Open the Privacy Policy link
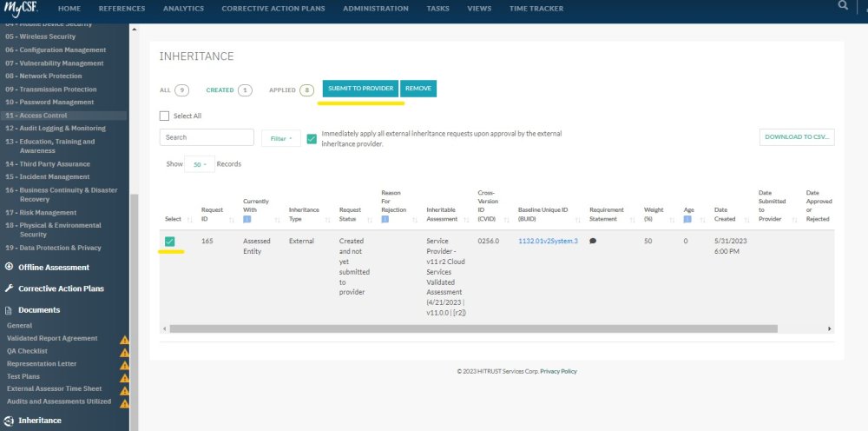The width and height of the screenshot is (868, 431). 558,371
